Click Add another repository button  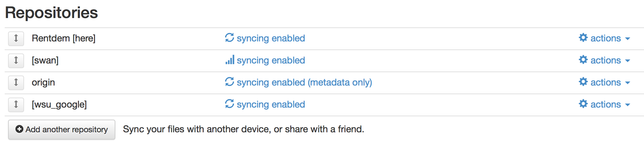[x=62, y=130]
